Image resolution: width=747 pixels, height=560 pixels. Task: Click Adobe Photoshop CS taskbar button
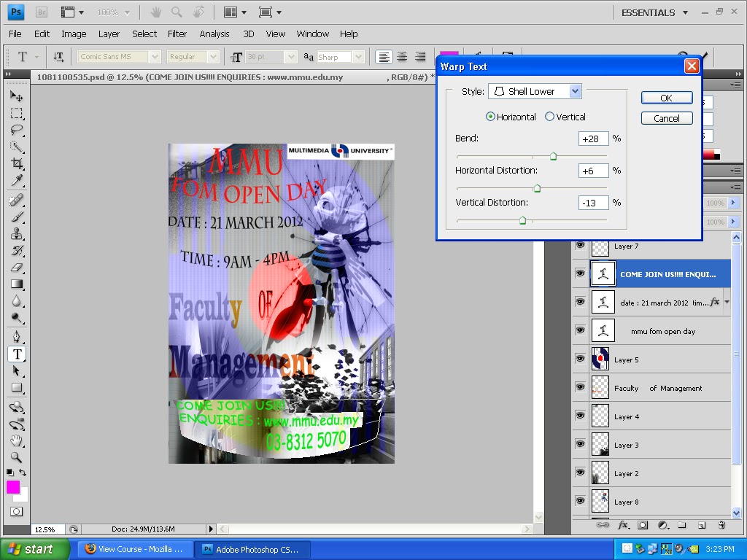(252, 549)
